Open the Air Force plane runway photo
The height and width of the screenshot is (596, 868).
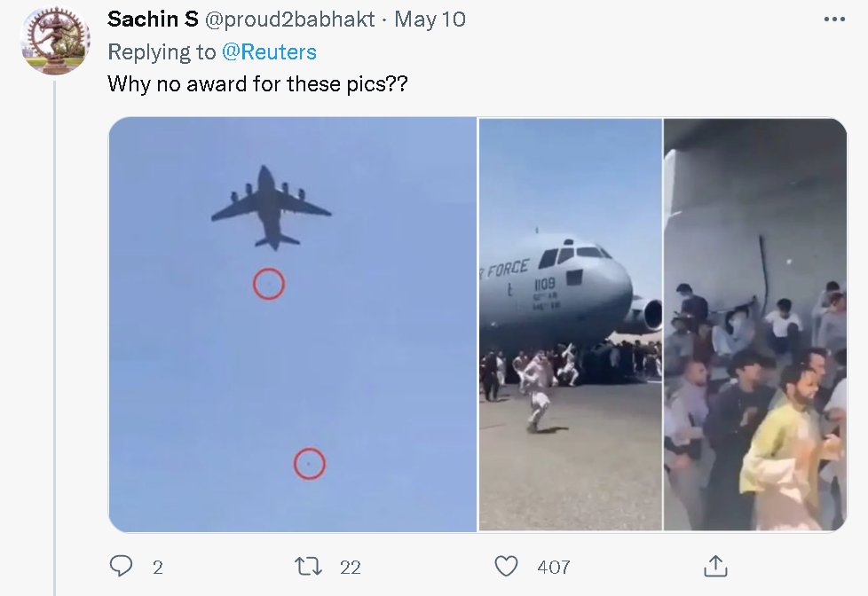pos(571,325)
